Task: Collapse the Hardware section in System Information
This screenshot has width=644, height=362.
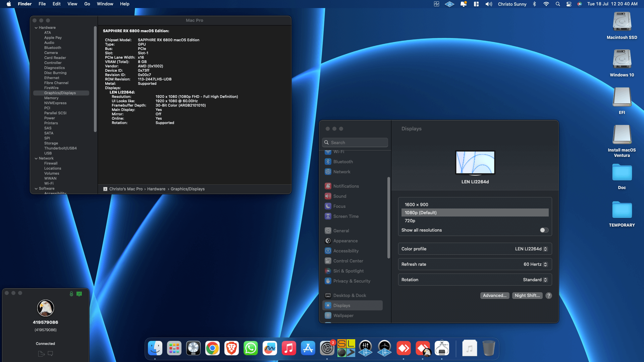Action: pos(36,28)
